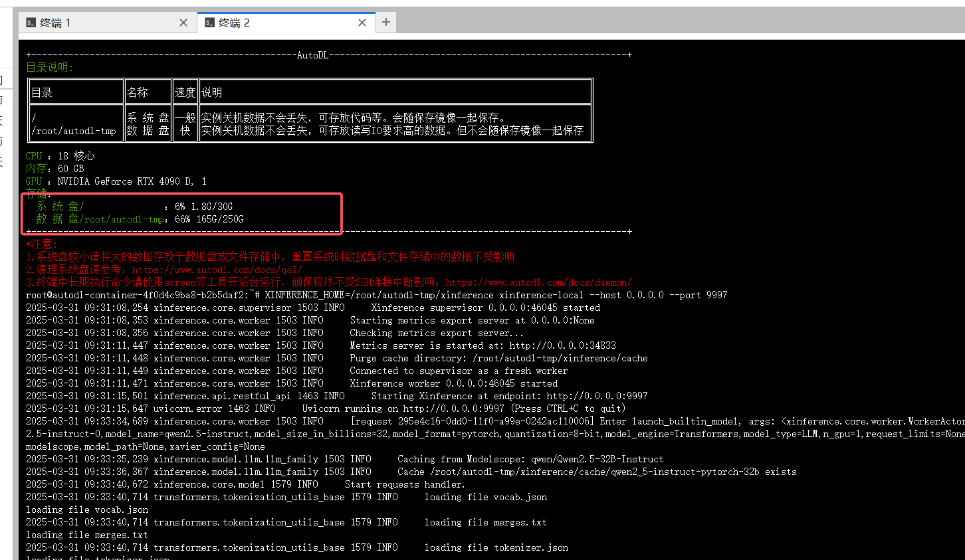
Task: Click the 目录 table header cell
Action: click(42, 92)
